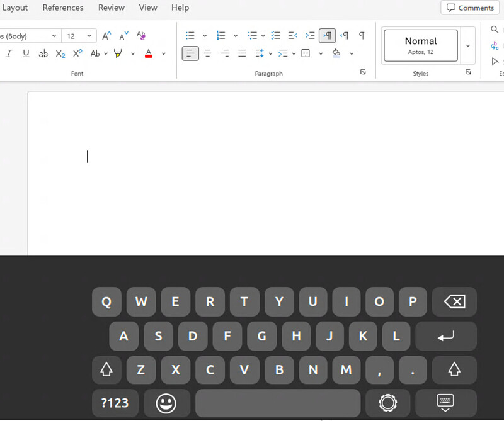Open Paragraph settings dialog launcher
The image size is (504, 421).
pyautogui.click(x=363, y=72)
